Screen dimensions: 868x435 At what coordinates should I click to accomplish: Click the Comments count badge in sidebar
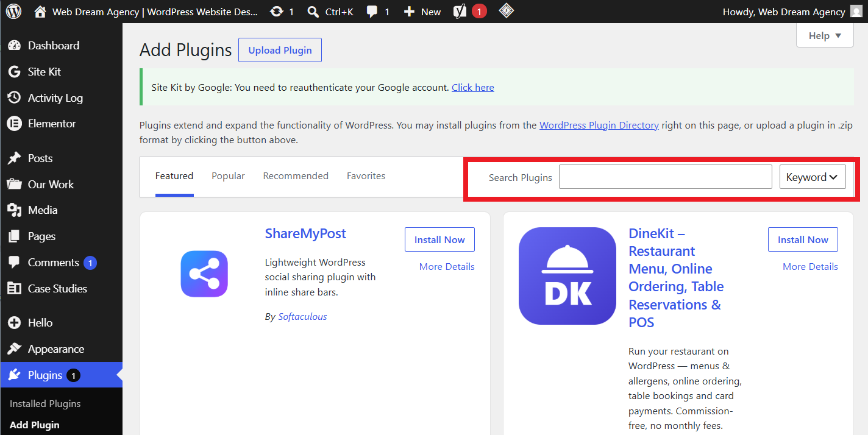coord(90,263)
